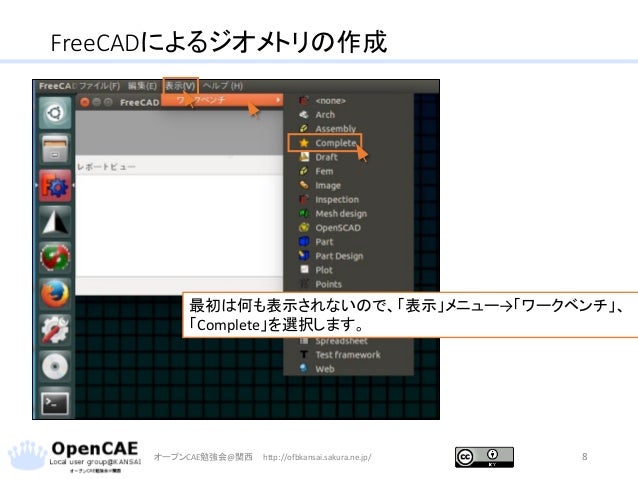
Task: Click the Web globe icon
Action: pyautogui.click(x=304, y=368)
